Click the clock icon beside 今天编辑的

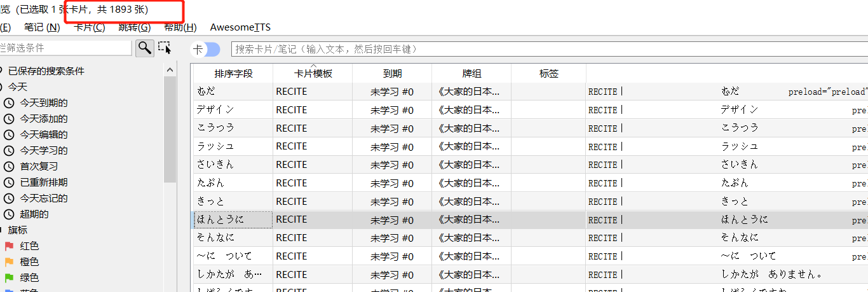point(9,135)
